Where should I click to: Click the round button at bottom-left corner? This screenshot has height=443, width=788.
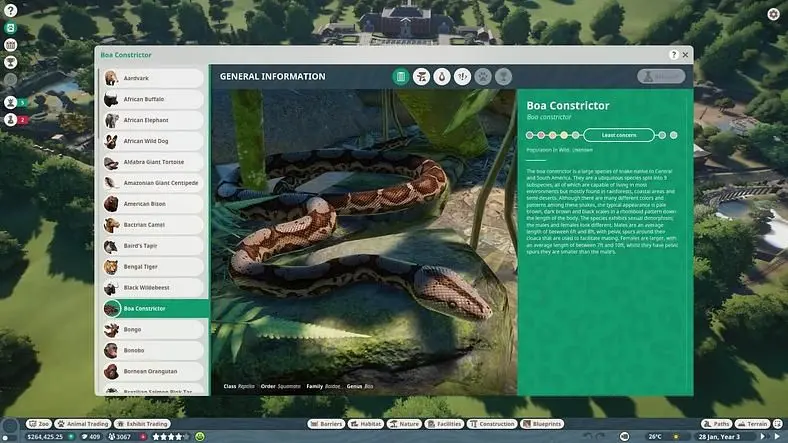pyautogui.click(x=10, y=426)
